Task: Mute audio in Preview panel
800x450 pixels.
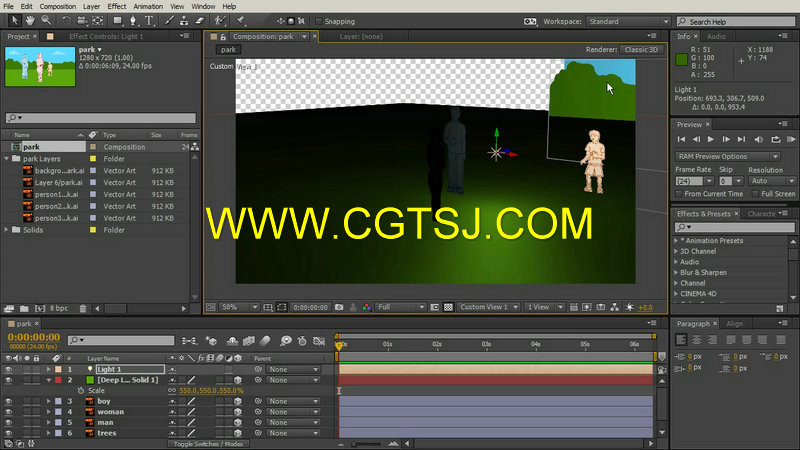Action: (x=759, y=139)
